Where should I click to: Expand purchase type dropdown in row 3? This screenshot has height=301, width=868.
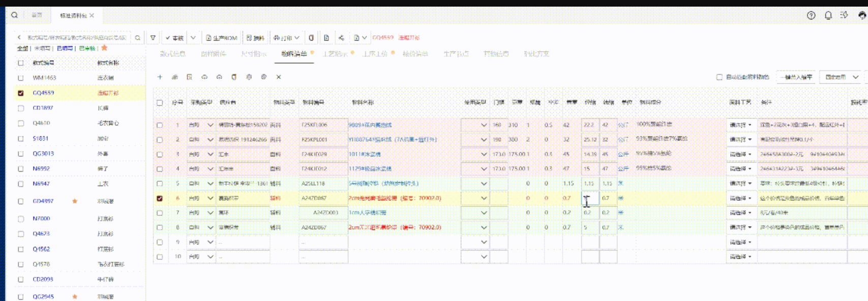(210, 154)
